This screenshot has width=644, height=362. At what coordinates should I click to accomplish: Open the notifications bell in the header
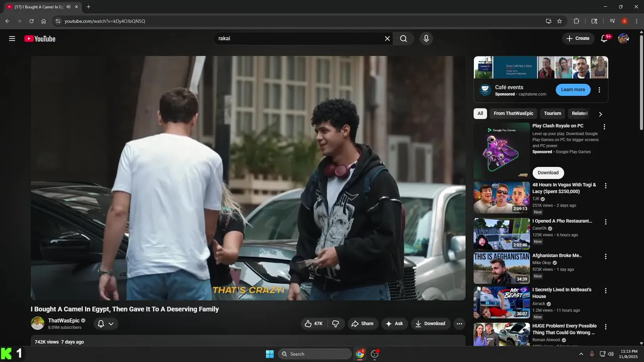click(605, 39)
